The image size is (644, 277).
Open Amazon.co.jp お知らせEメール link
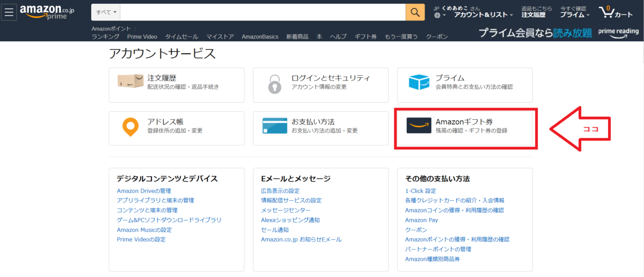301,239
